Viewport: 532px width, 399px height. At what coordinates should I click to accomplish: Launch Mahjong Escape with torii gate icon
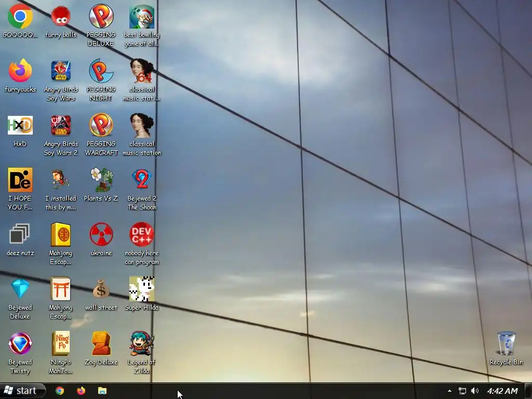point(61,289)
